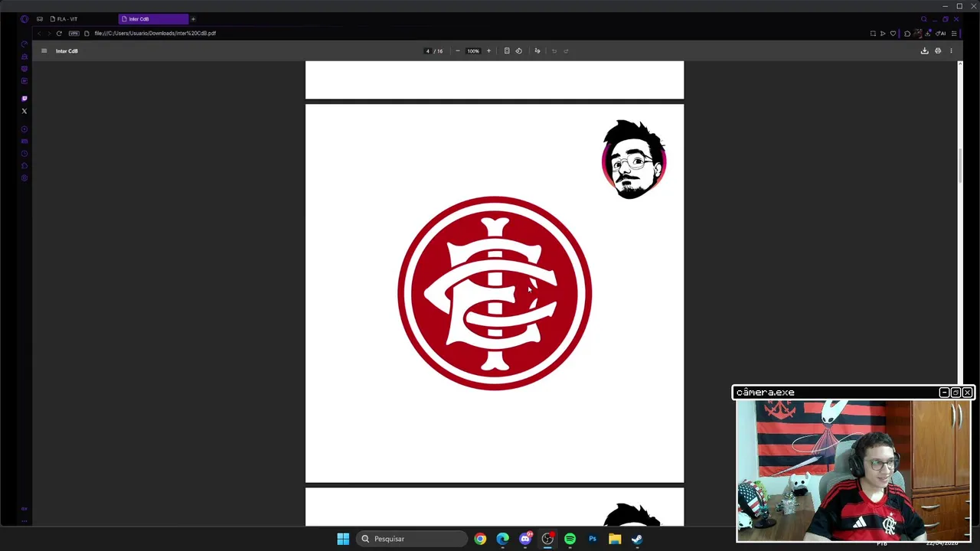Search tabs with magnifier icon
Viewport: 980px width, 551px height.
(x=924, y=19)
